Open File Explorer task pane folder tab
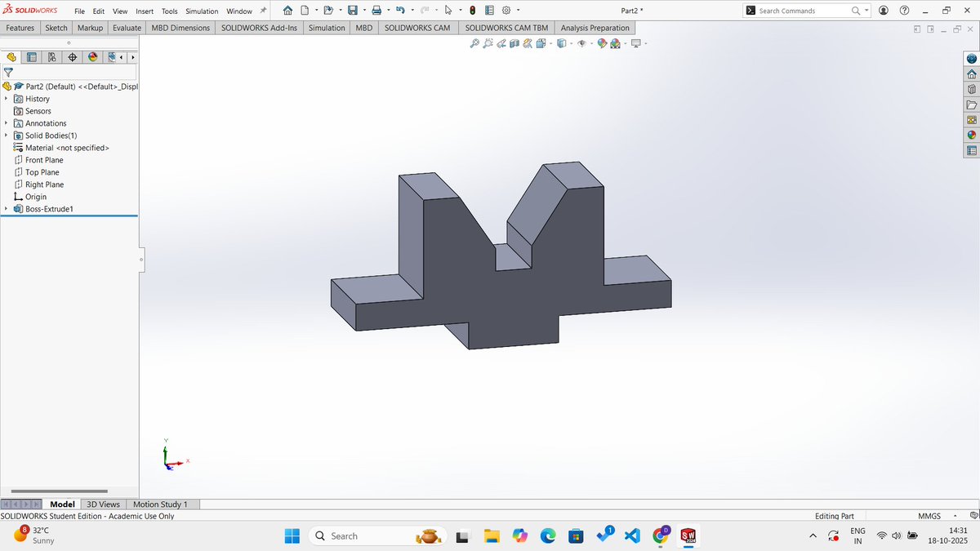This screenshot has height=551, width=980. tap(971, 104)
